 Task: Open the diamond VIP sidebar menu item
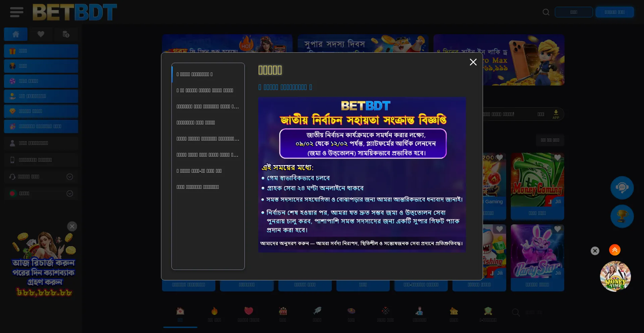[x=41, y=111]
